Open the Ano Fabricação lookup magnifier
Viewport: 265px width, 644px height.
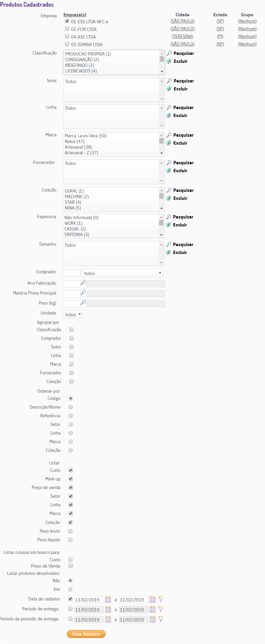[x=83, y=282]
